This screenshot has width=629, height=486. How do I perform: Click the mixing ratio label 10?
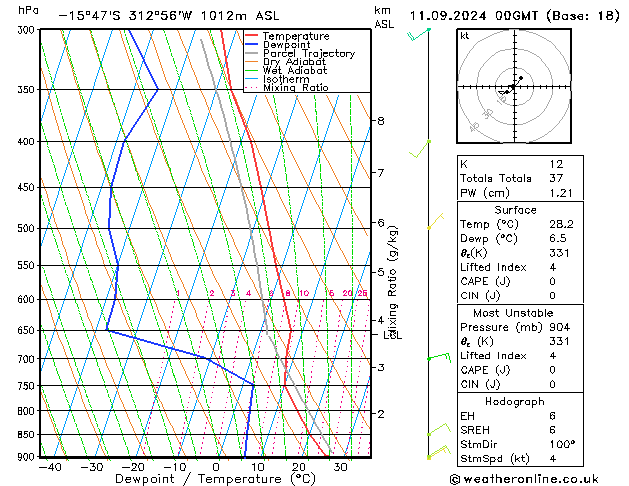304,293
